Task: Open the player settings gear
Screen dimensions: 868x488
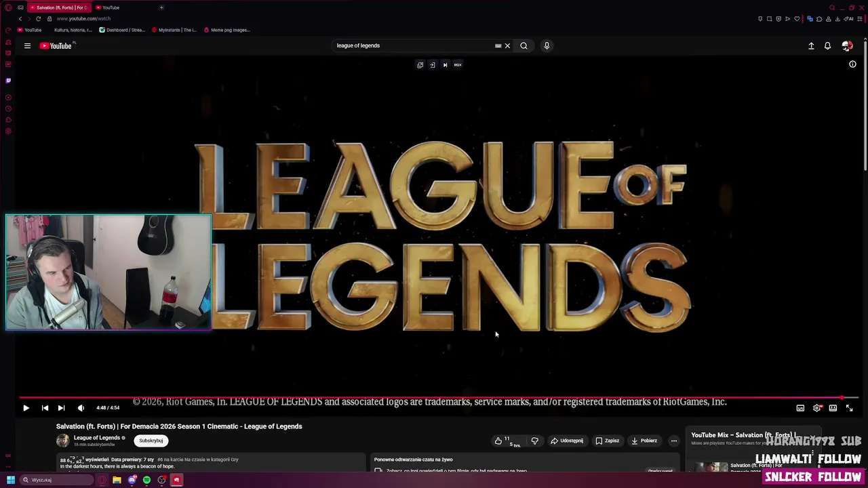Action: click(816, 408)
